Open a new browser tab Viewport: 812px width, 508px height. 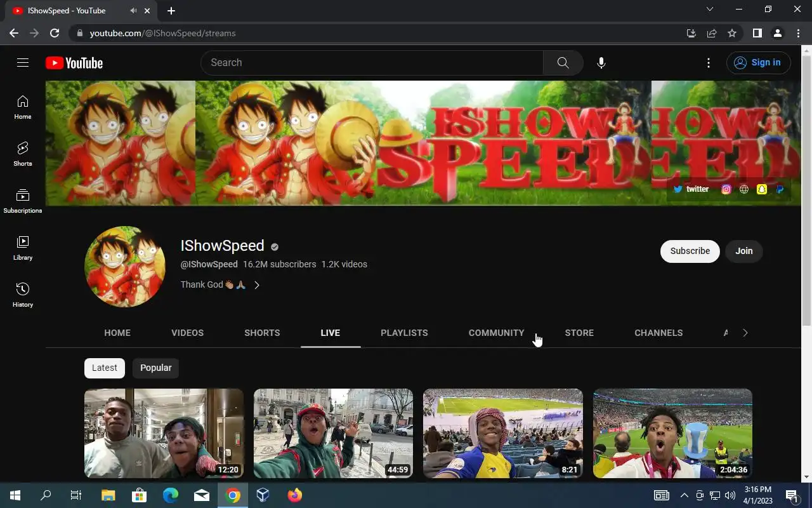[171, 11]
